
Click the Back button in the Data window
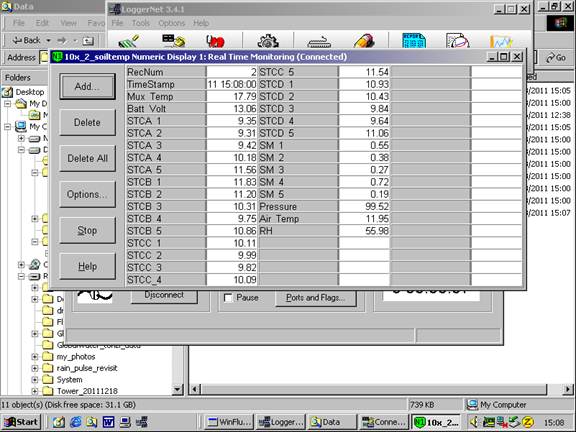(x=26, y=40)
